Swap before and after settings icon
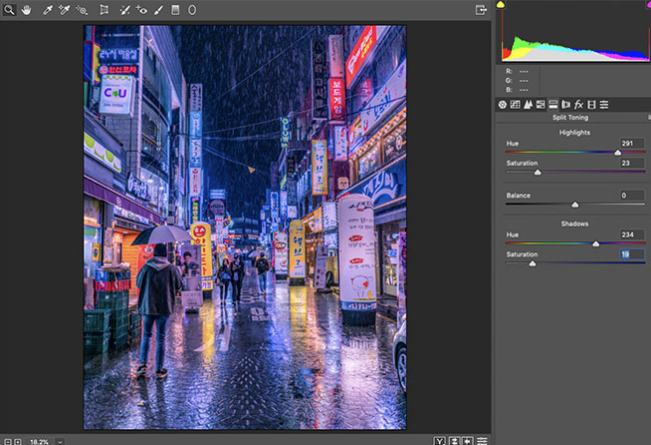 click(454, 441)
